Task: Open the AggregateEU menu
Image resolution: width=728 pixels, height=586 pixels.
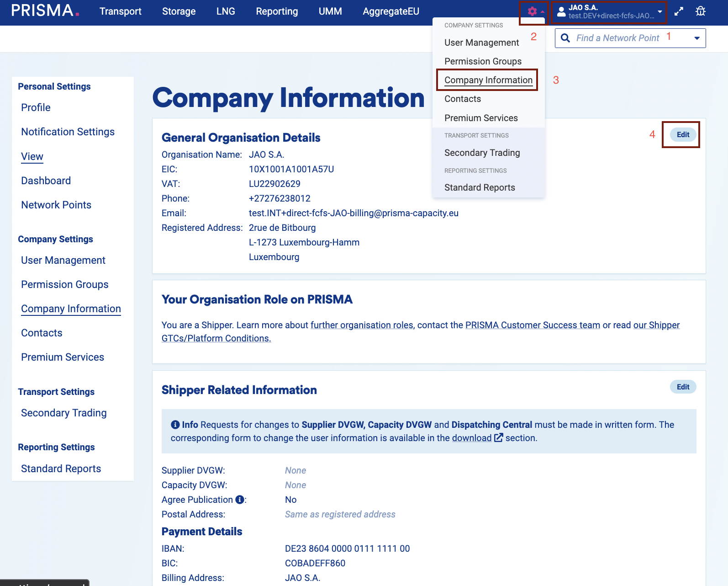Action: (x=391, y=11)
